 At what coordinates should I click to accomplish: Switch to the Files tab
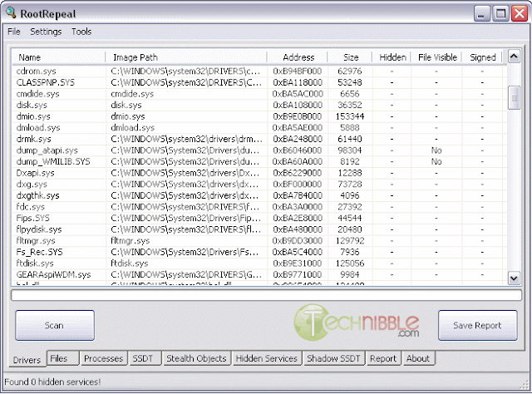63,358
